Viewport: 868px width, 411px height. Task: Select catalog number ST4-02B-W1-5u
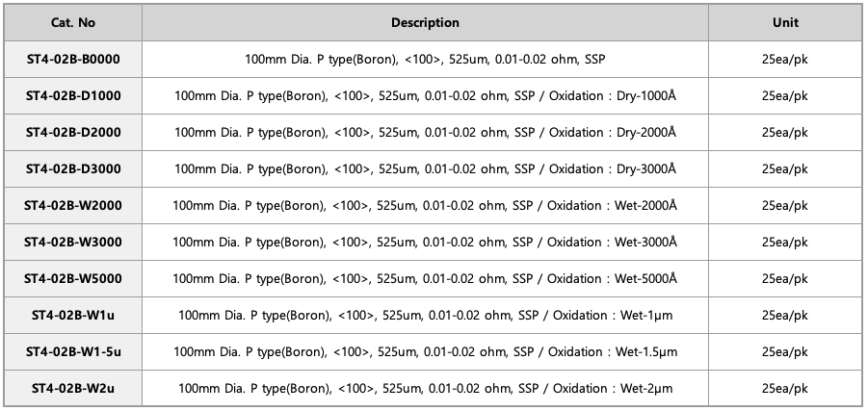[x=73, y=351]
